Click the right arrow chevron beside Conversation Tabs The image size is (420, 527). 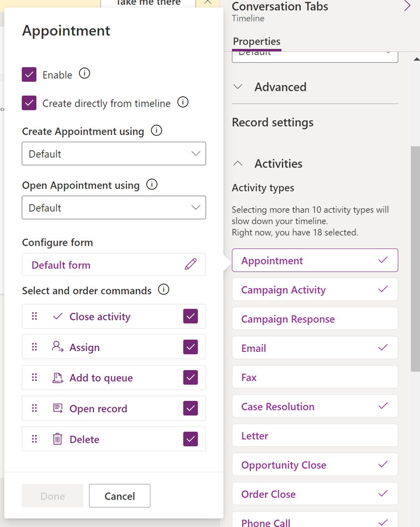[408, 5]
